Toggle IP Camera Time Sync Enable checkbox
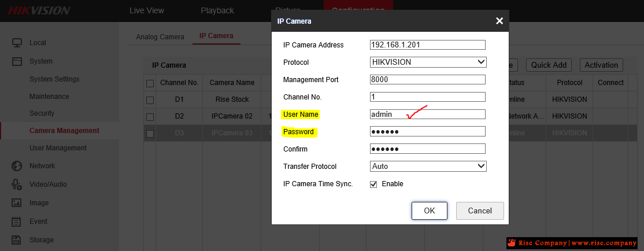Image resolution: width=644 pixels, height=251 pixels. click(373, 184)
